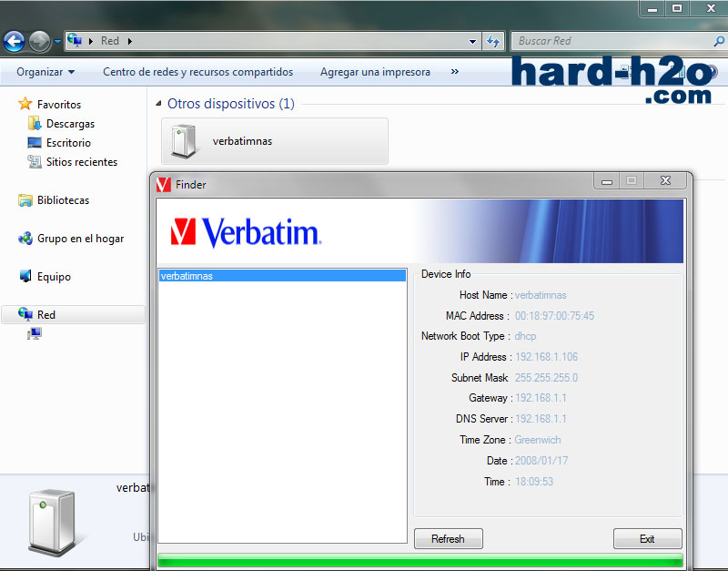The height and width of the screenshot is (571, 728).
Task: Click the Host Name value verbatimnas
Action: click(541, 295)
